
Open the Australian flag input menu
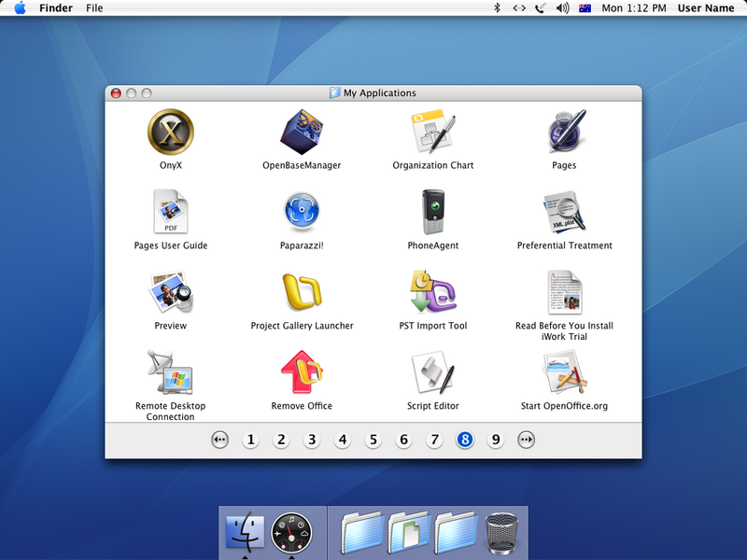click(x=585, y=8)
